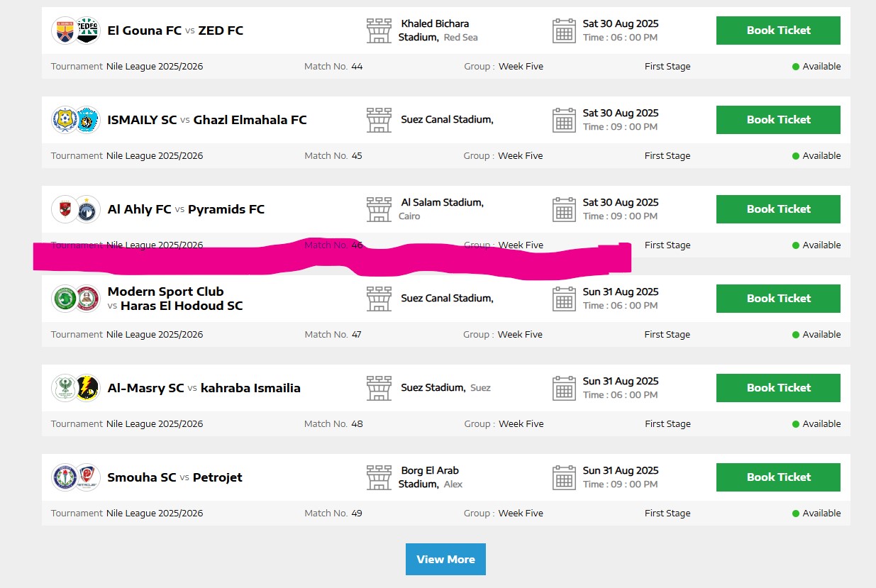This screenshot has width=876, height=588.
Task: Click Available status in Match 49 row
Action: click(816, 514)
